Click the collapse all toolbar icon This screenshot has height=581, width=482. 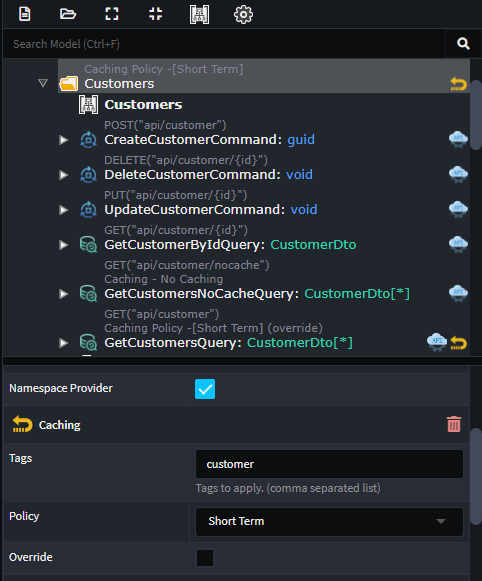155,14
